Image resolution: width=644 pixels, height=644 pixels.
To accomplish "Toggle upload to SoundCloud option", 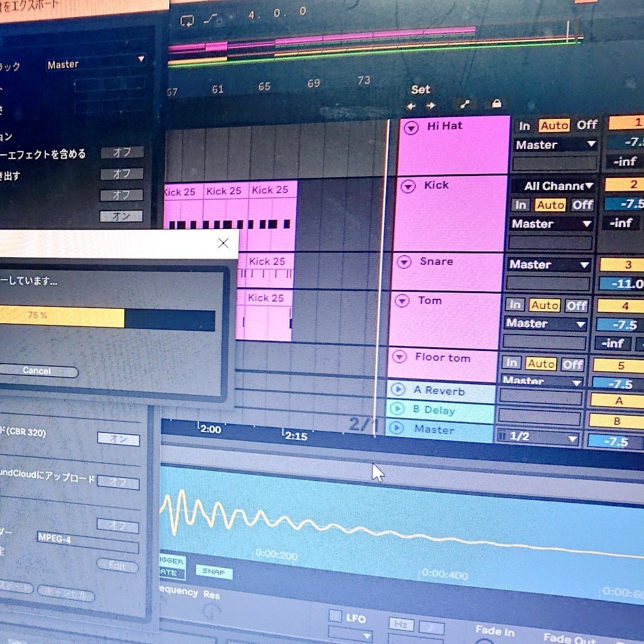I will 118,482.
